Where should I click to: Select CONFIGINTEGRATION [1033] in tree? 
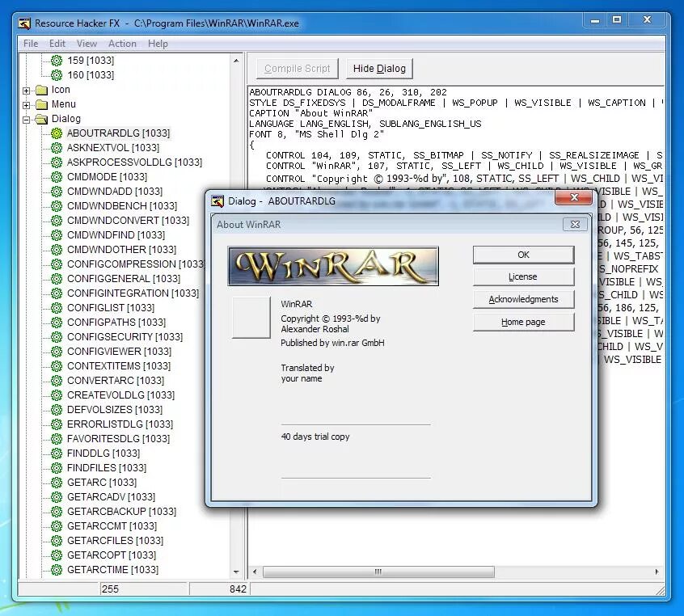tap(133, 293)
